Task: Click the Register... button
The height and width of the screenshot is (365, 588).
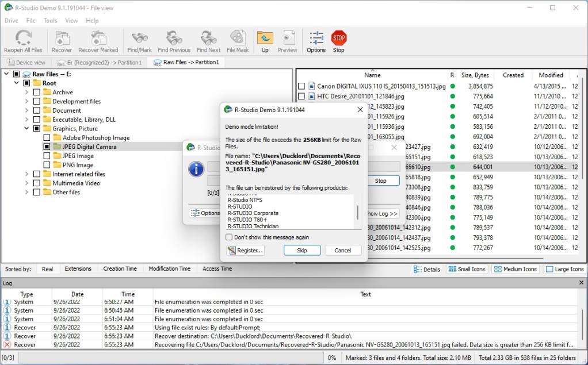Action: click(246, 250)
